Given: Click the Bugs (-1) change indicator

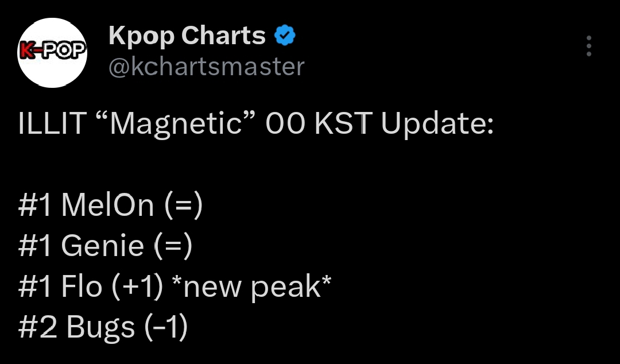Looking at the screenshot, I should point(166,328).
